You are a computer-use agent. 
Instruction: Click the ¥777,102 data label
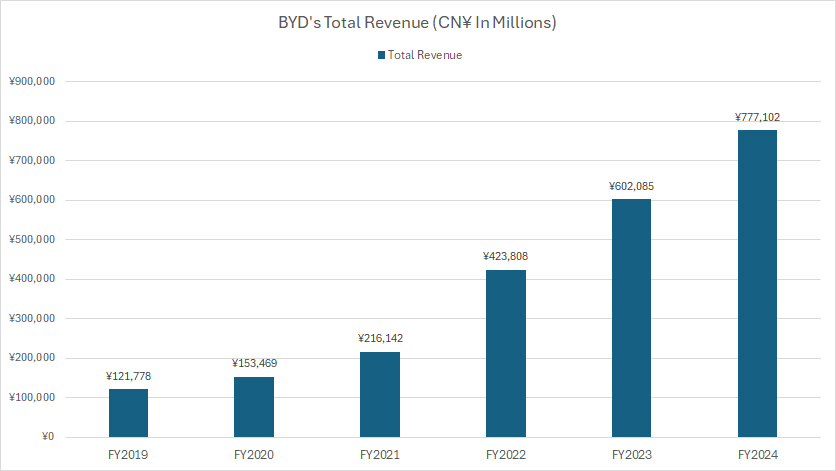tap(757, 117)
